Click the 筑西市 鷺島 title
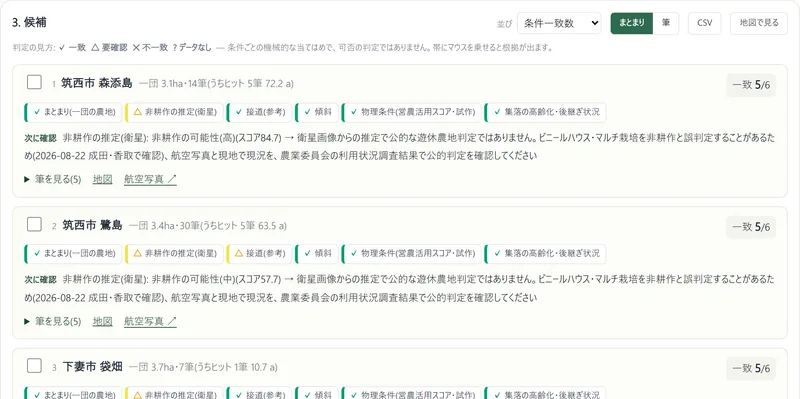This screenshot has height=399, width=800. coord(92,225)
